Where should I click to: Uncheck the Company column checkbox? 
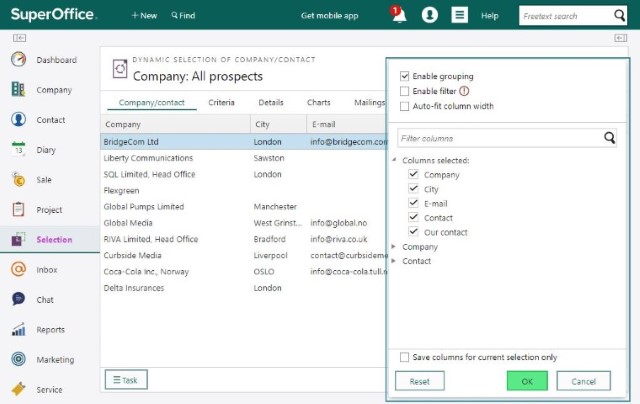tap(413, 174)
